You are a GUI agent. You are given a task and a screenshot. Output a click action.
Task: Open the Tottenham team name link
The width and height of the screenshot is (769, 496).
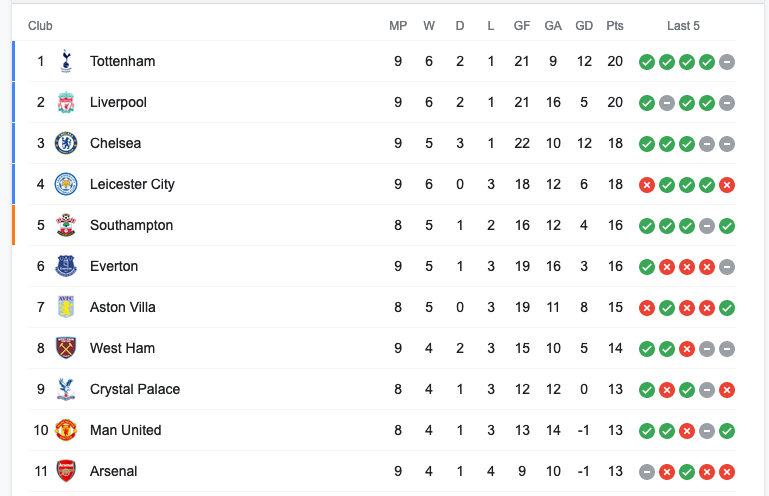click(122, 61)
